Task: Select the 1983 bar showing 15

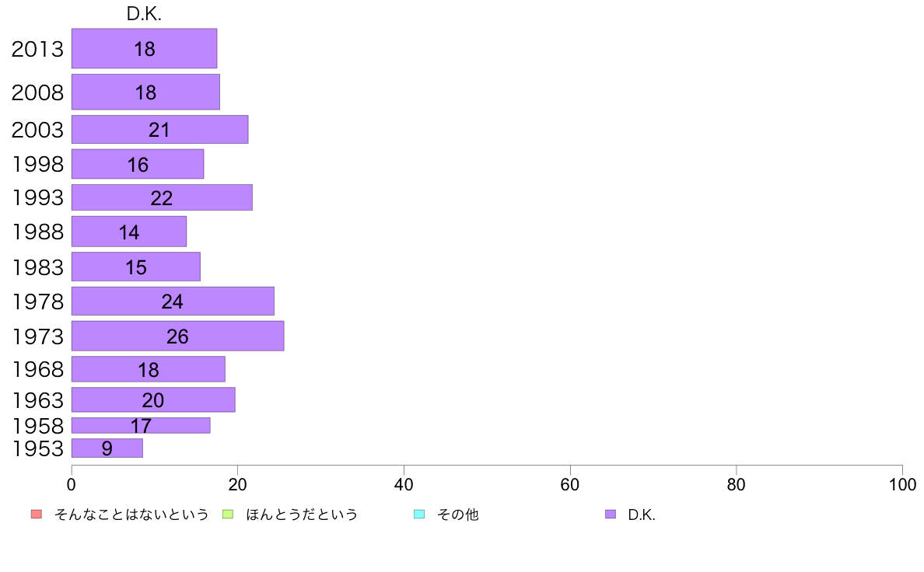Action: point(136,267)
